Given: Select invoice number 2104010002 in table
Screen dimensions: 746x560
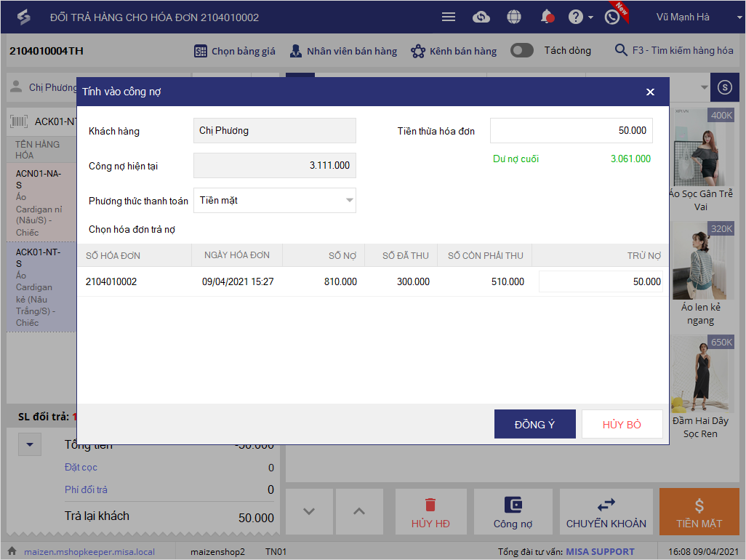Looking at the screenshot, I should pos(111,281).
